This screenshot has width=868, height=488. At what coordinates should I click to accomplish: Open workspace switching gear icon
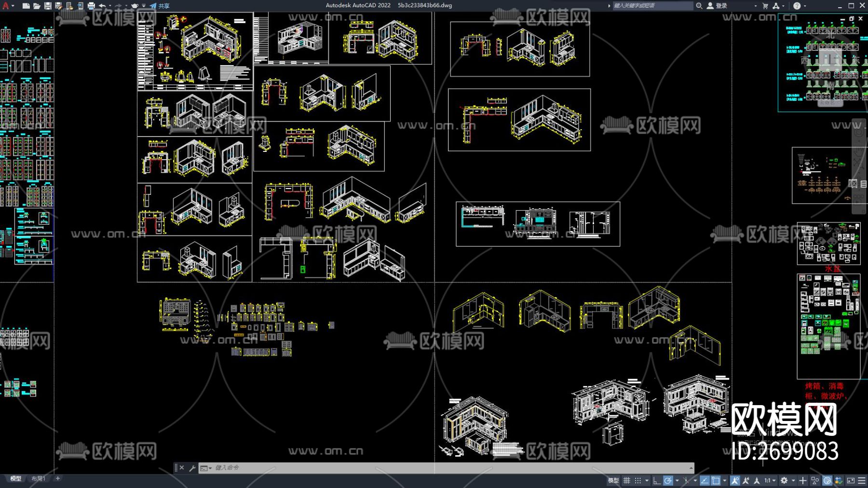point(785,480)
